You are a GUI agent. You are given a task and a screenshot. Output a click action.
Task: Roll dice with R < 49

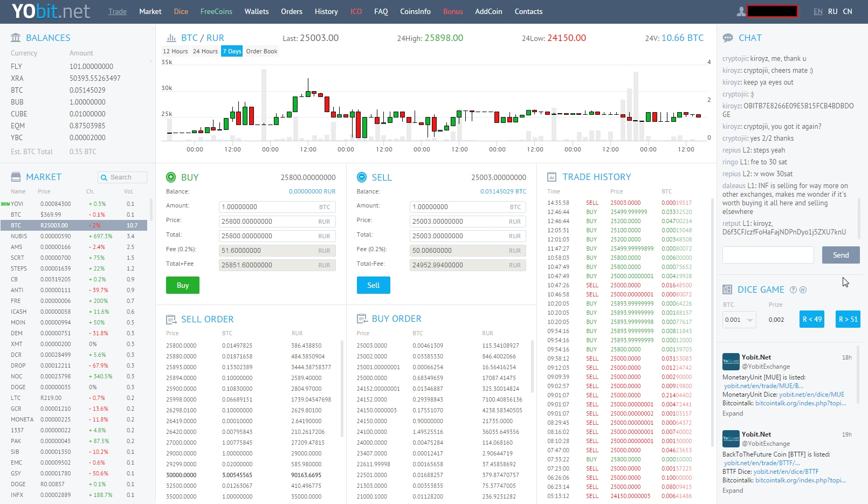[812, 319]
